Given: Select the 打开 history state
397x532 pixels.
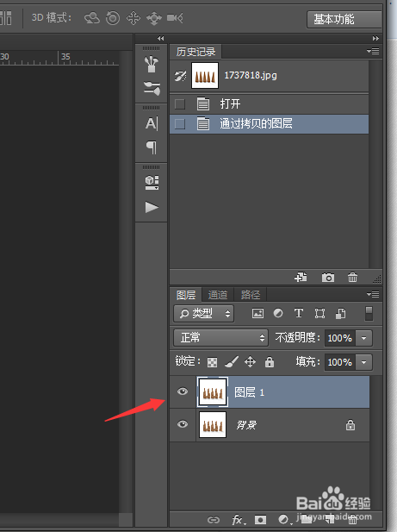Looking at the screenshot, I should (x=270, y=103).
